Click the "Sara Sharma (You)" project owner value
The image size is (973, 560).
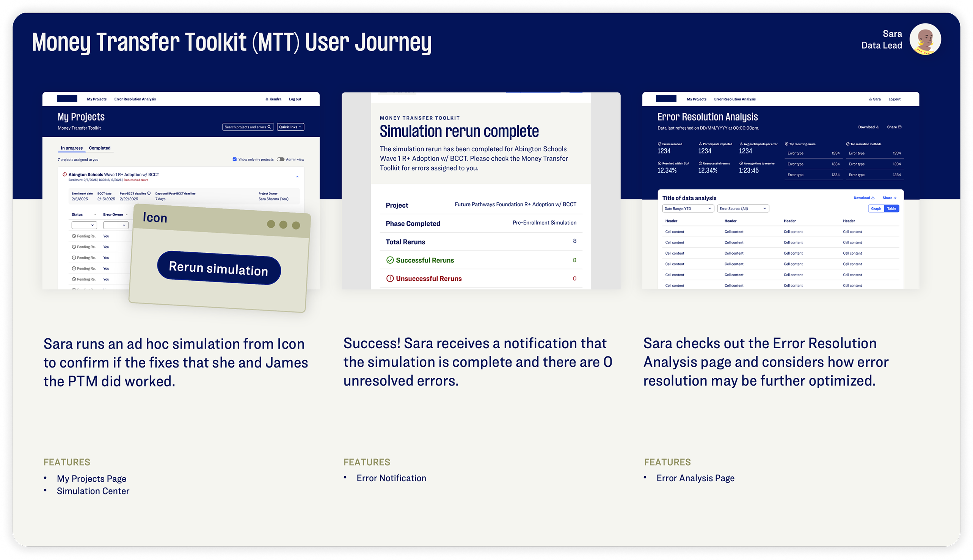pyautogui.click(x=273, y=199)
